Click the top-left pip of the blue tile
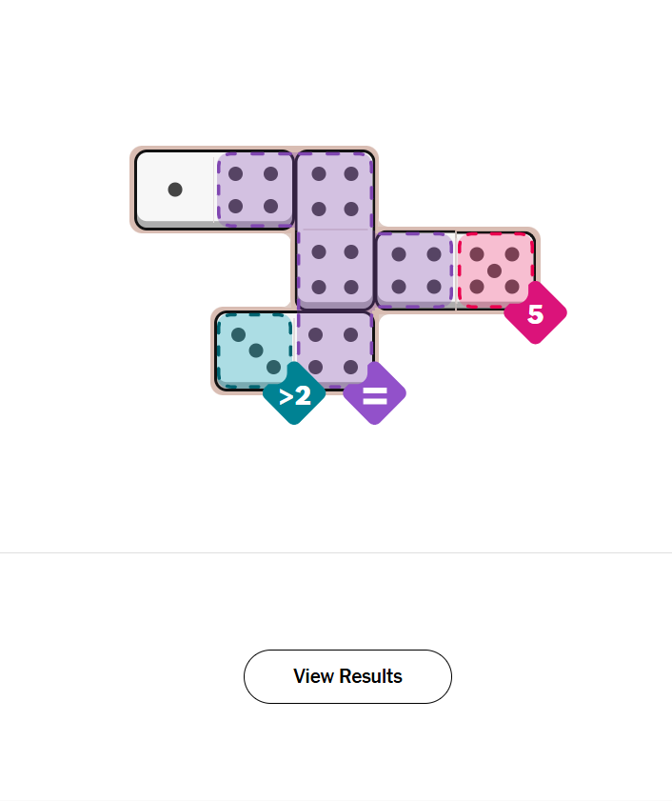This screenshot has width=672, height=801. (x=239, y=334)
